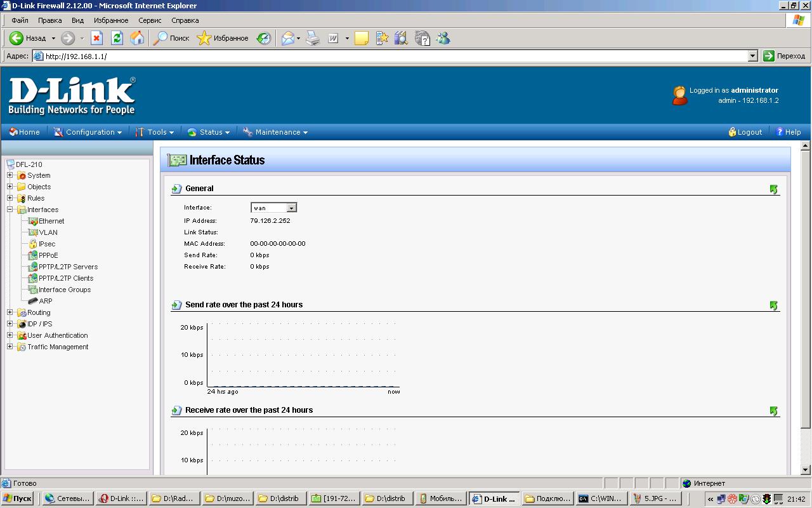The height and width of the screenshot is (508, 812).
Task: Open Interface Groups tree item
Action: tap(65, 290)
